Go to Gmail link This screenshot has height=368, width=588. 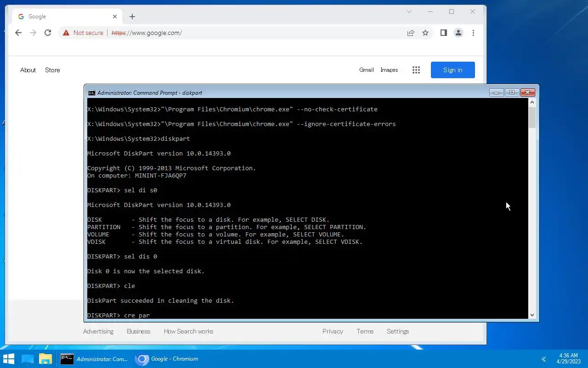tap(367, 70)
